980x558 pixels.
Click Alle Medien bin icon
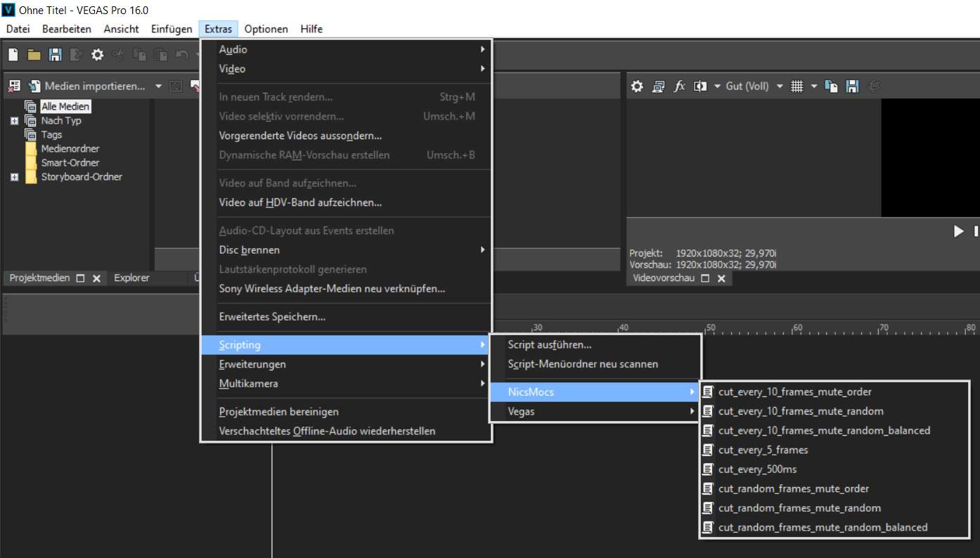[x=30, y=106]
